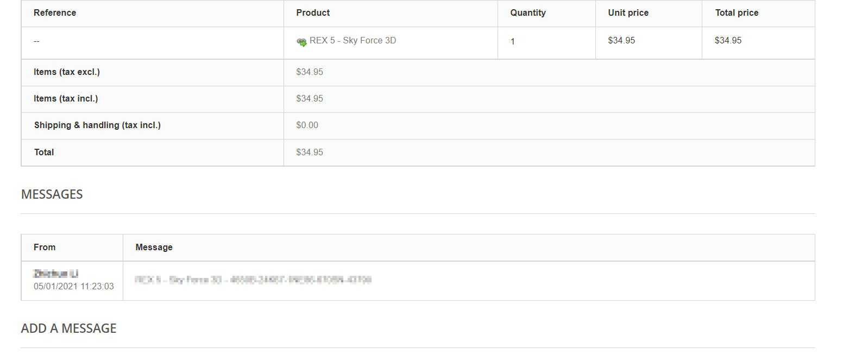Click the ADD A MESSAGE heading
The width and height of the screenshot is (868, 361).
68,328
